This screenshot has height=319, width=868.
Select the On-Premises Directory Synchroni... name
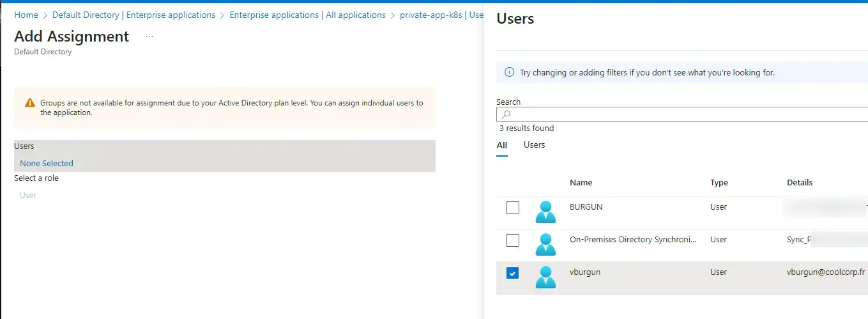[633, 240]
